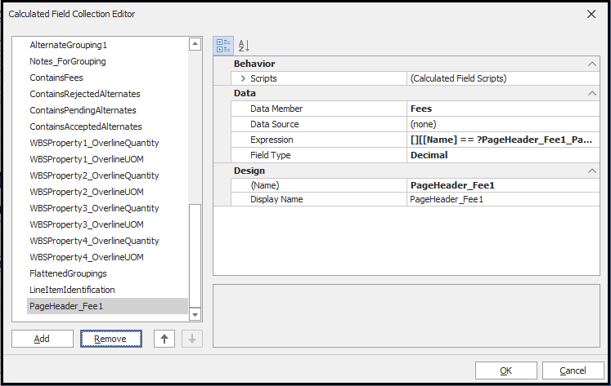Click the list scrollbar up arrow
Viewport: 611px width, 386px height.
pyautogui.click(x=195, y=44)
